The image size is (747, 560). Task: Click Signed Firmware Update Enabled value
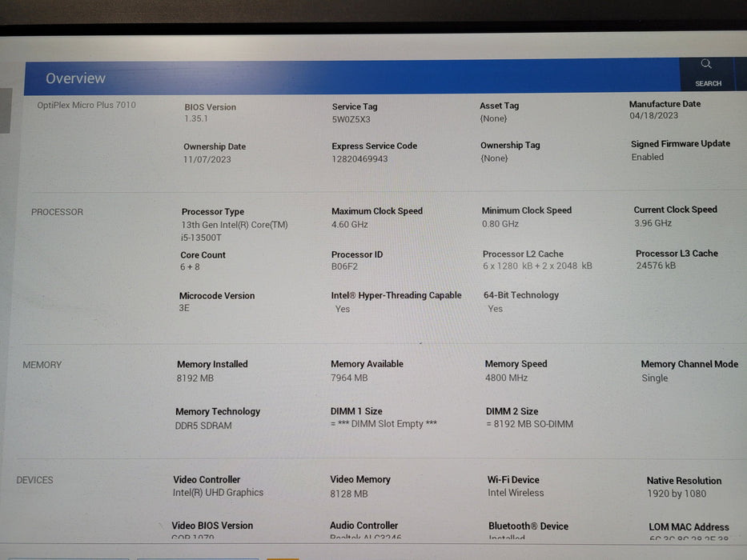tap(648, 157)
